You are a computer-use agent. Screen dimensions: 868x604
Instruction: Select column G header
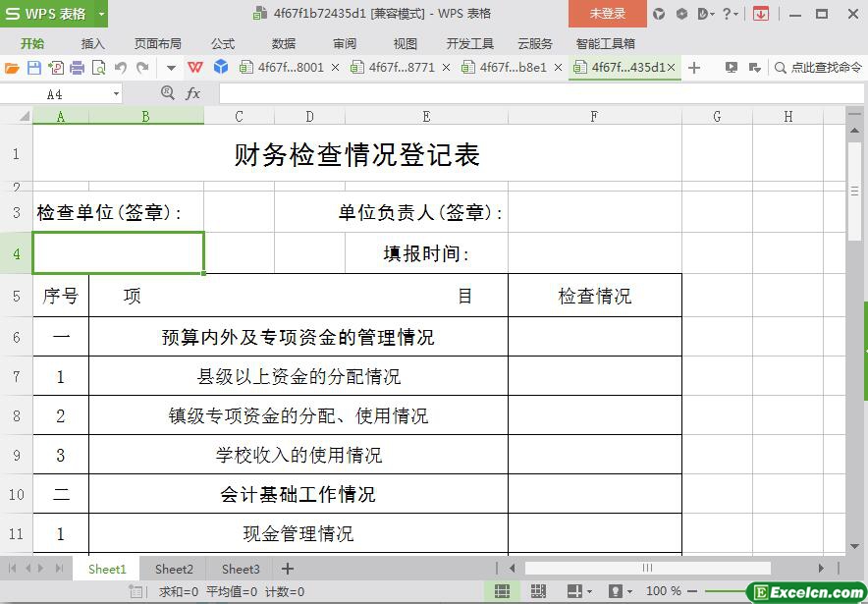(x=717, y=116)
